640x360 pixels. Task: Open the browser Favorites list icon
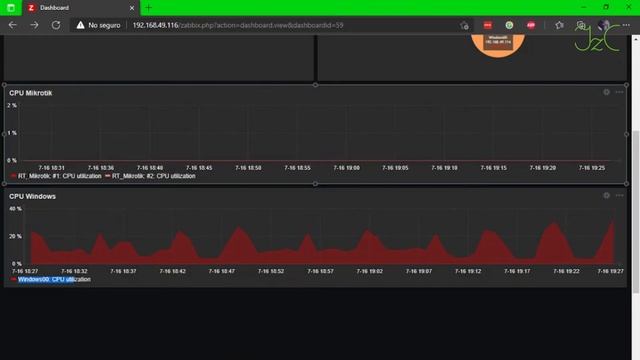pyautogui.click(x=559, y=25)
